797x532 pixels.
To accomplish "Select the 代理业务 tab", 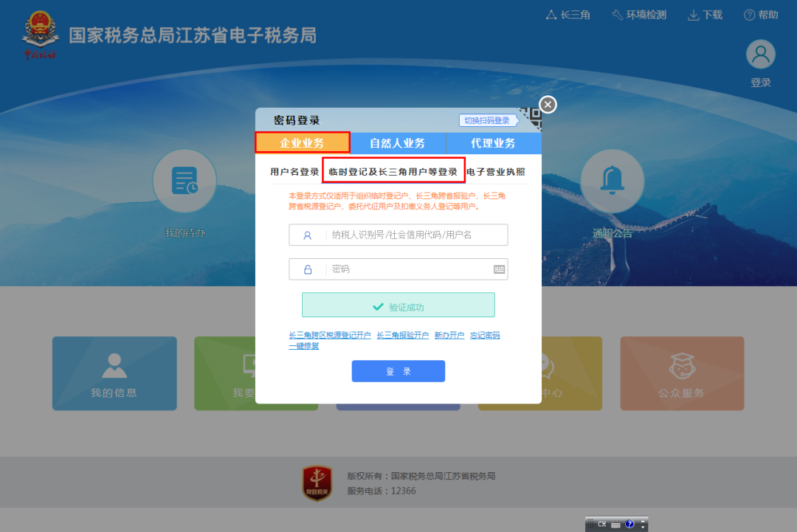I will pyautogui.click(x=494, y=143).
